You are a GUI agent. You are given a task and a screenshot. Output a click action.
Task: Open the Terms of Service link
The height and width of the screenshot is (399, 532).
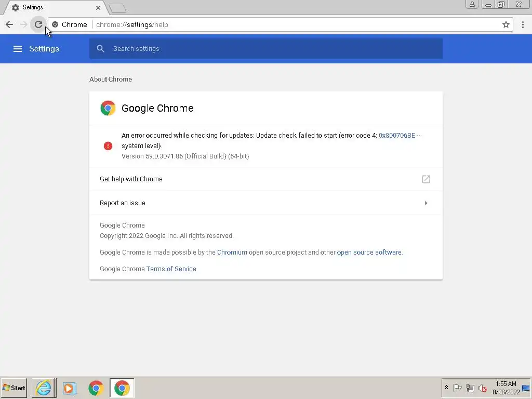(x=171, y=269)
